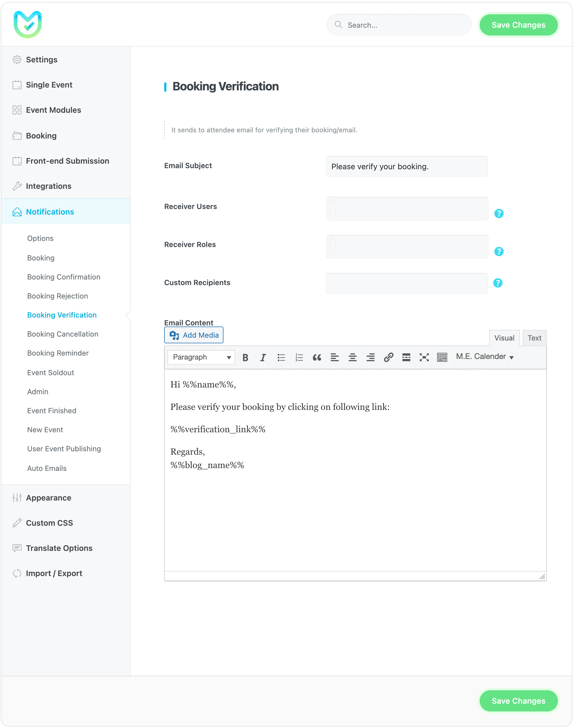Open the Paragraph format dropdown
The height and width of the screenshot is (728, 575).
pyautogui.click(x=201, y=357)
